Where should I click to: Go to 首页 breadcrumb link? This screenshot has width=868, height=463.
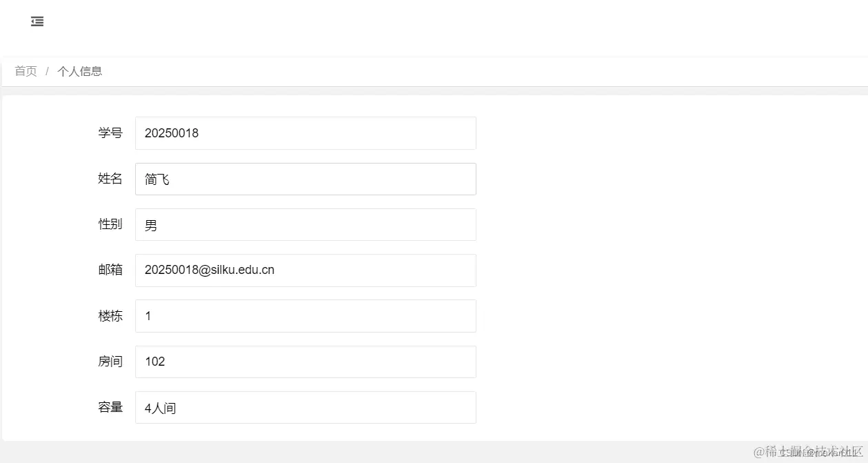[26, 71]
